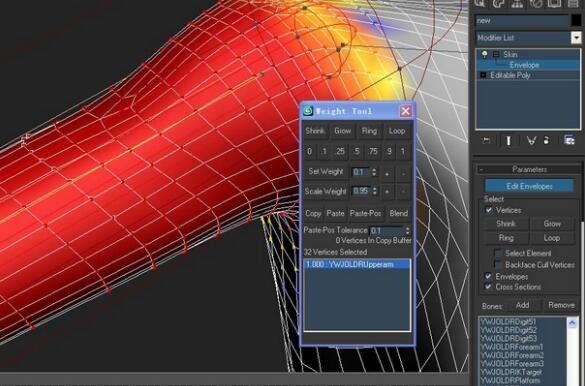This screenshot has width=585, height=386.
Task: Collapse the Skin modifier sub-objects
Action: [496, 54]
